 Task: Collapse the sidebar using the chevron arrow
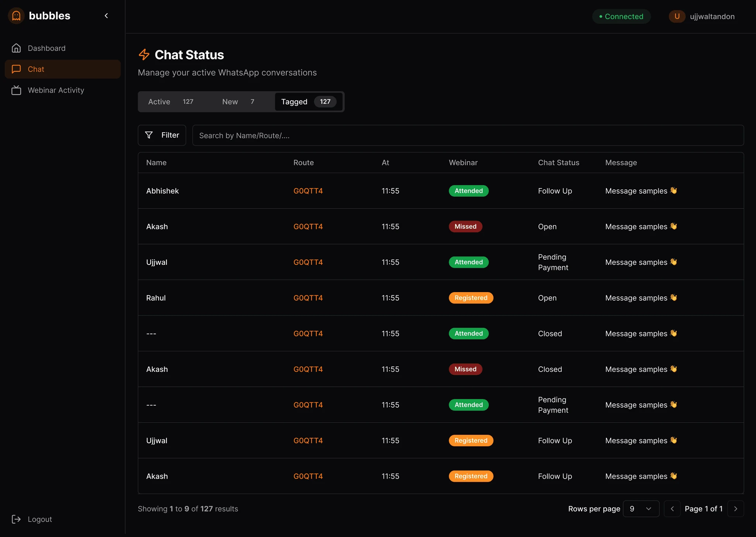[106, 16]
